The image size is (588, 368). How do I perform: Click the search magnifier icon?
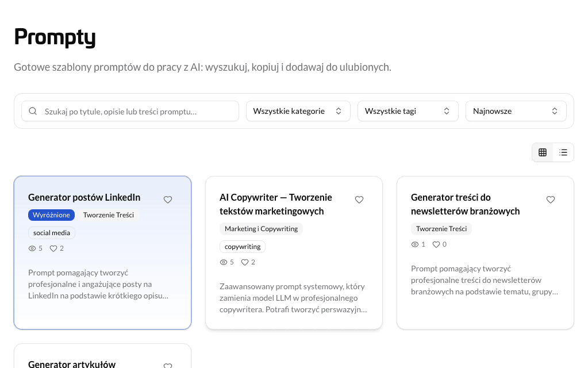33,111
